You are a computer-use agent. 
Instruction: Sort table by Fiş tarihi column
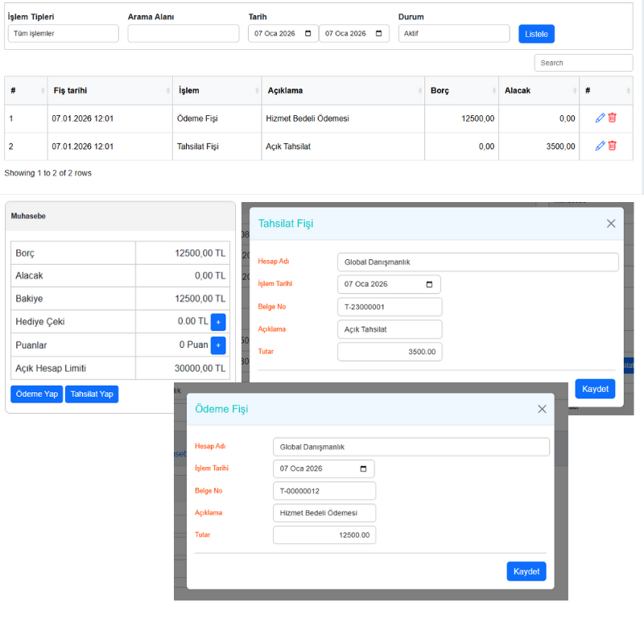coord(109,91)
